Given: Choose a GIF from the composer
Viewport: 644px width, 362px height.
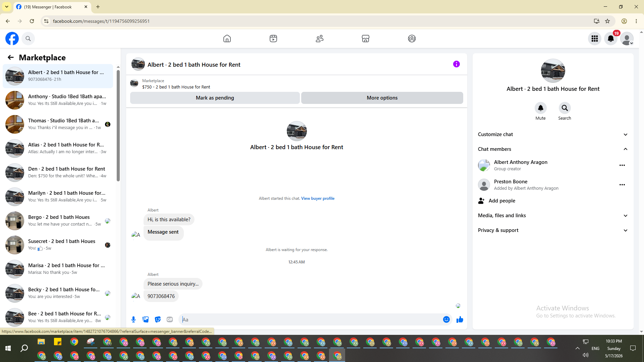Looking at the screenshot, I should 170,319.
